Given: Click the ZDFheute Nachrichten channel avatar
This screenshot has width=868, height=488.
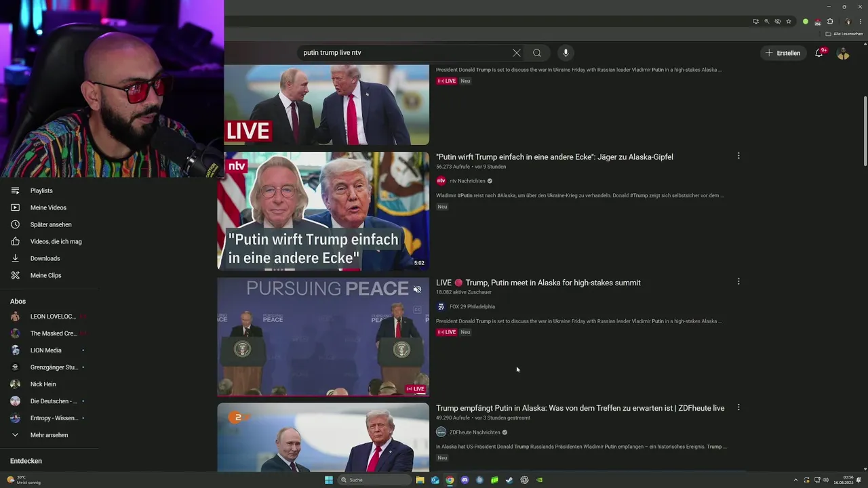Looking at the screenshot, I should click(x=441, y=432).
